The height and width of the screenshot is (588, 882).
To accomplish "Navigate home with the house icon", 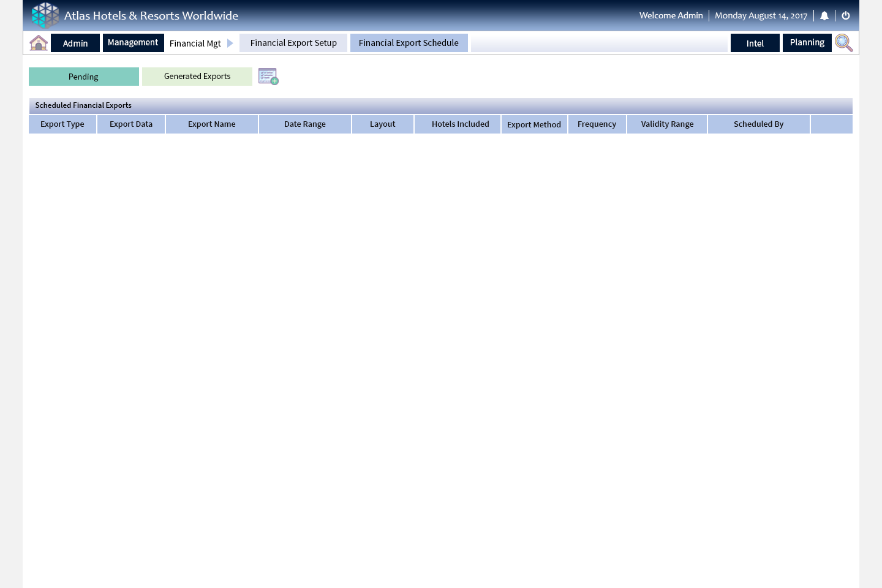I will [x=39, y=43].
